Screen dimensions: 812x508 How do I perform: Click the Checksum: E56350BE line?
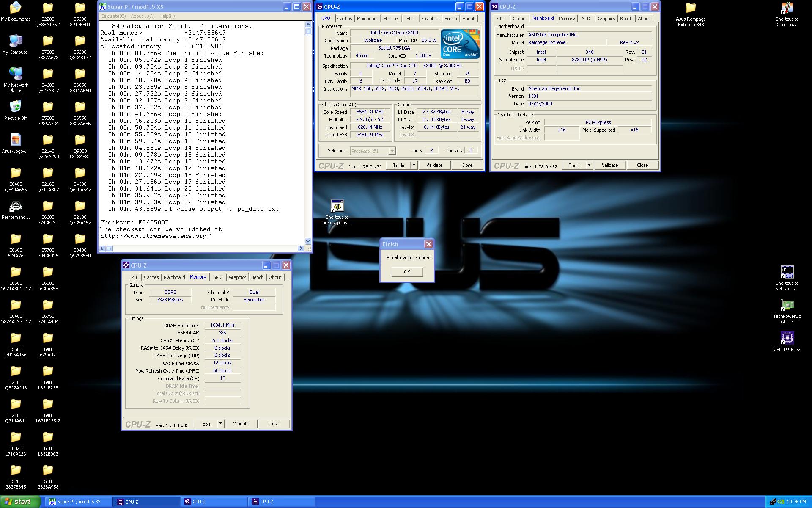click(134, 222)
